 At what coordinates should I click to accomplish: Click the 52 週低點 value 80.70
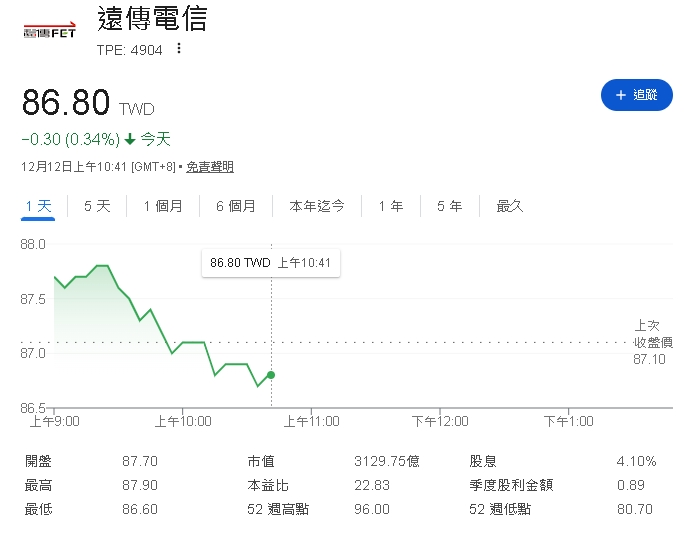click(x=635, y=509)
